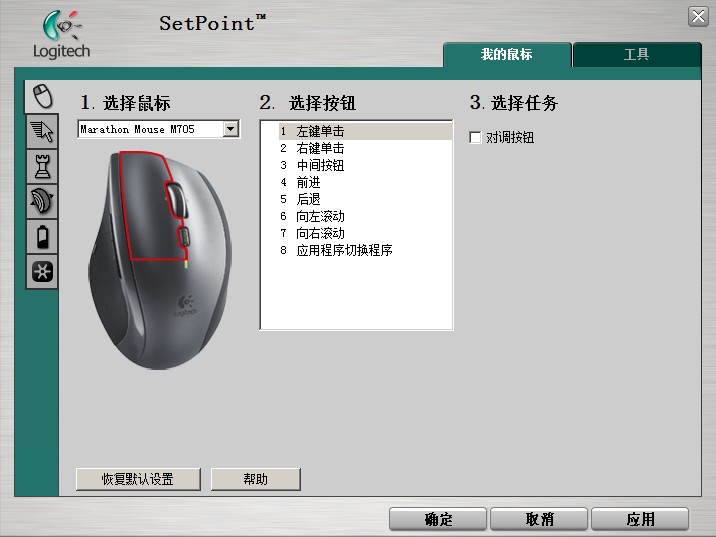Click the Logitech logo in the header
716x537 pixels.
62,35
